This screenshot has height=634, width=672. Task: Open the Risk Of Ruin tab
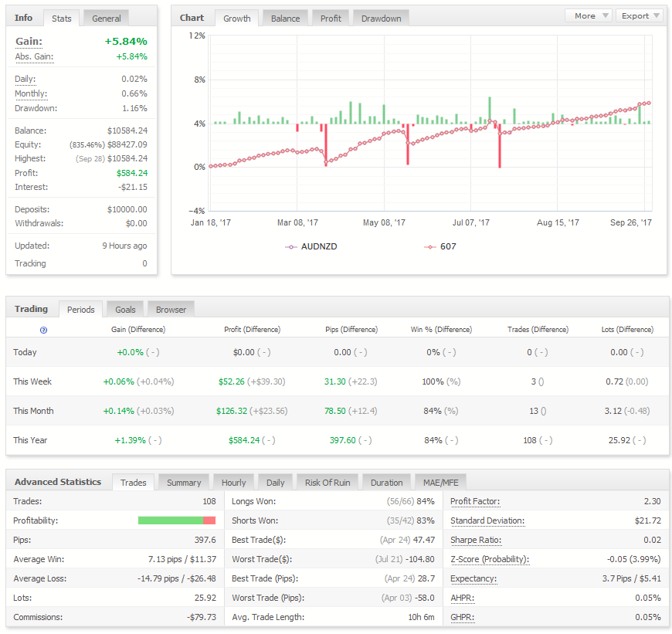(328, 483)
